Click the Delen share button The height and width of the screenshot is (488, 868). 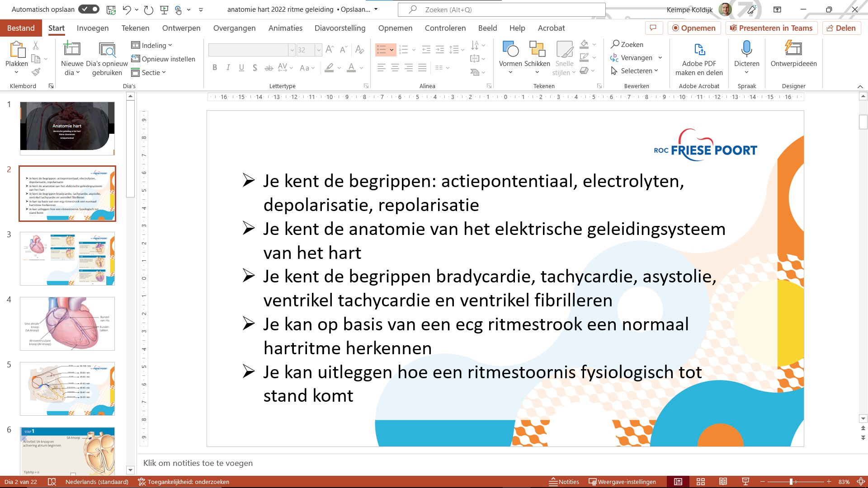(x=841, y=28)
